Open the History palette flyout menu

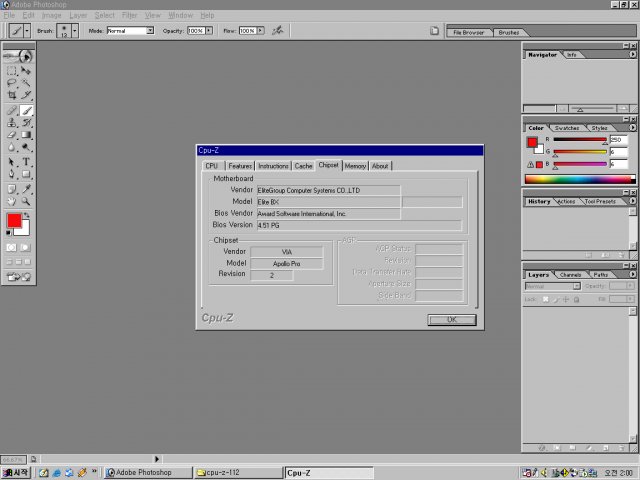click(x=633, y=201)
